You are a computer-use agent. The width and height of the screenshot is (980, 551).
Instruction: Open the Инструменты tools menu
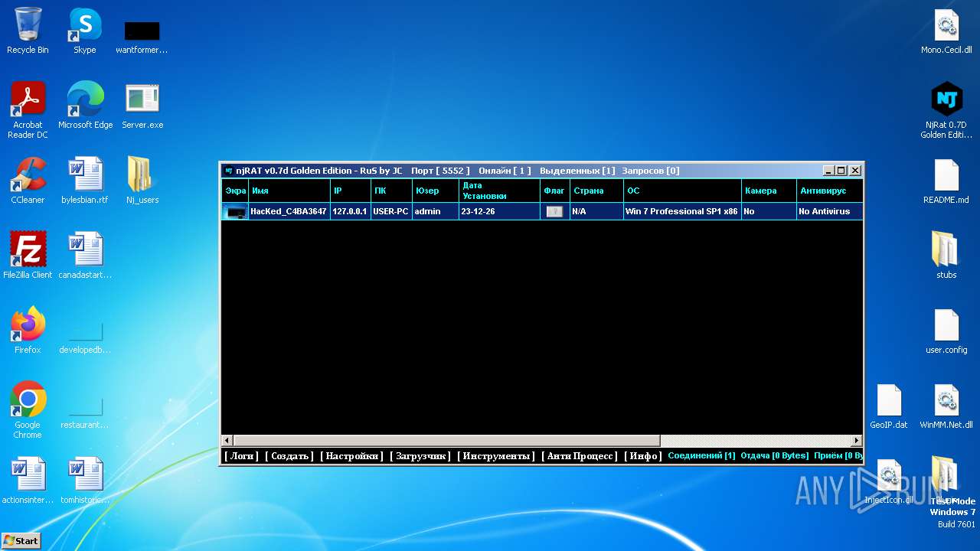coord(496,456)
